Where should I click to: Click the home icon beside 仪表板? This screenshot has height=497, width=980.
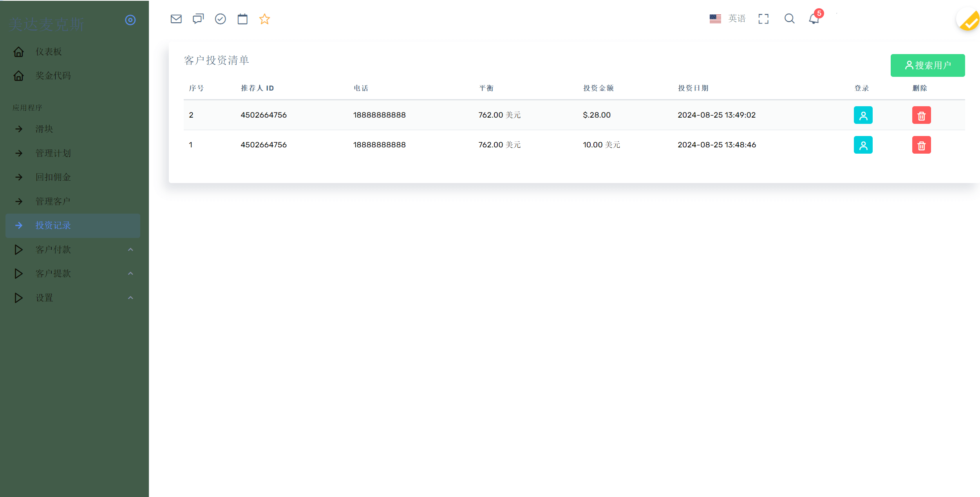[18, 52]
